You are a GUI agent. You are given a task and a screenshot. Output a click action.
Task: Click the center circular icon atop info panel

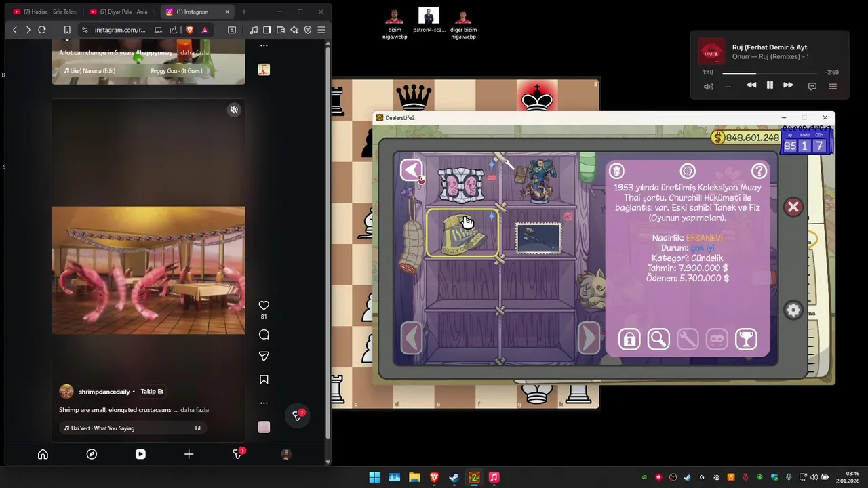(x=688, y=171)
